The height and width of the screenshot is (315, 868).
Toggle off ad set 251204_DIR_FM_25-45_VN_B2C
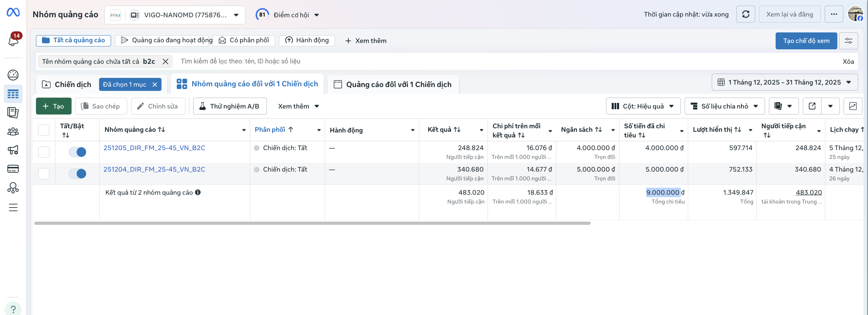click(78, 173)
